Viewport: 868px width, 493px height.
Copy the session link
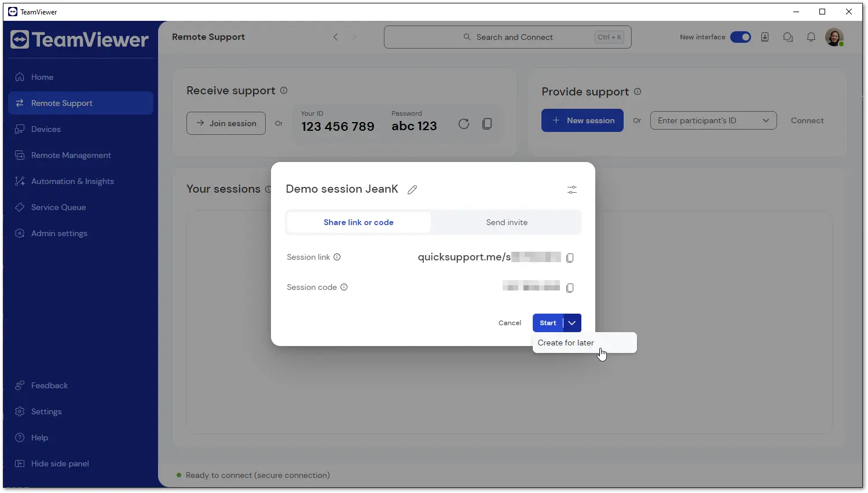pos(570,257)
